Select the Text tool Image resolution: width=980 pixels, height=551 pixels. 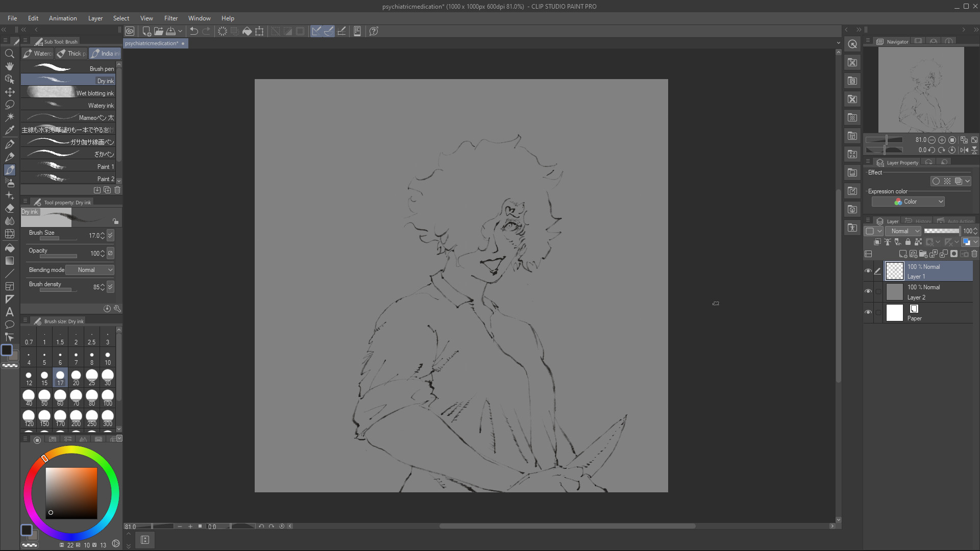coord(10,312)
